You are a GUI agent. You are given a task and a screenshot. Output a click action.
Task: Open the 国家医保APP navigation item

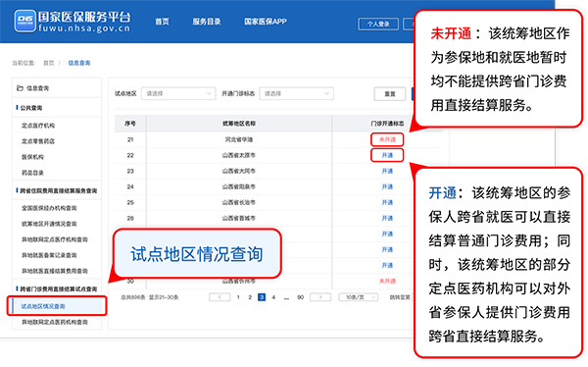point(266,22)
